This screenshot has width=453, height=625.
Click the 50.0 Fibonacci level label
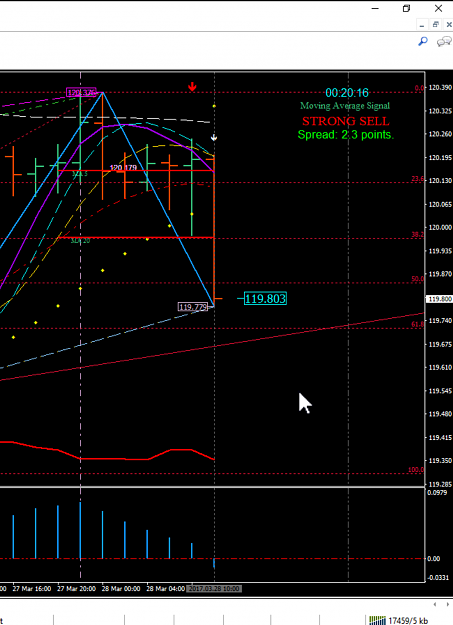point(418,279)
